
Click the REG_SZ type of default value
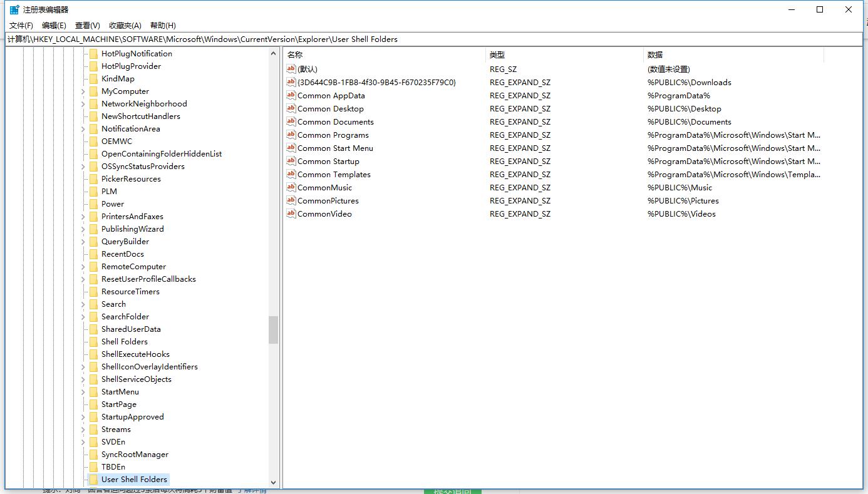click(503, 69)
